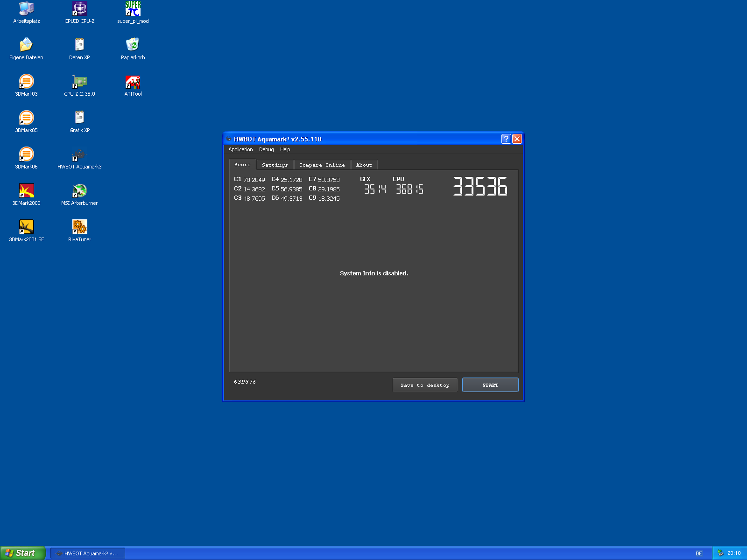
Task: Click the help question mark button
Action: 506,139
